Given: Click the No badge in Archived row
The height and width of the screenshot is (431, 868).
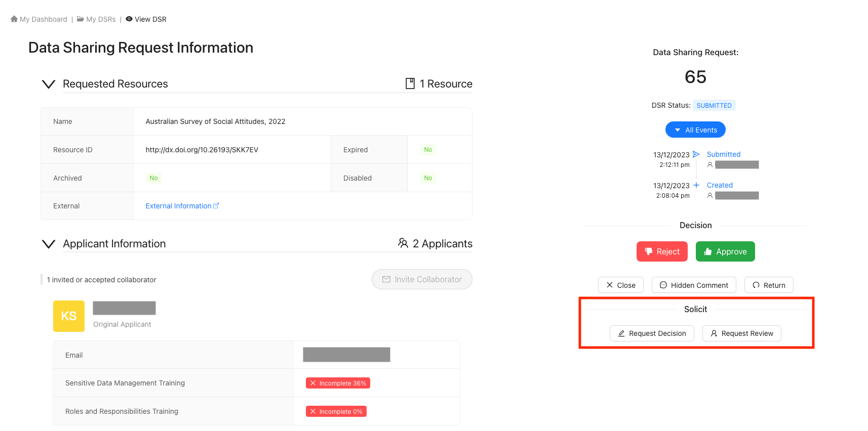Looking at the screenshot, I should pyautogui.click(x=153, y=178).
